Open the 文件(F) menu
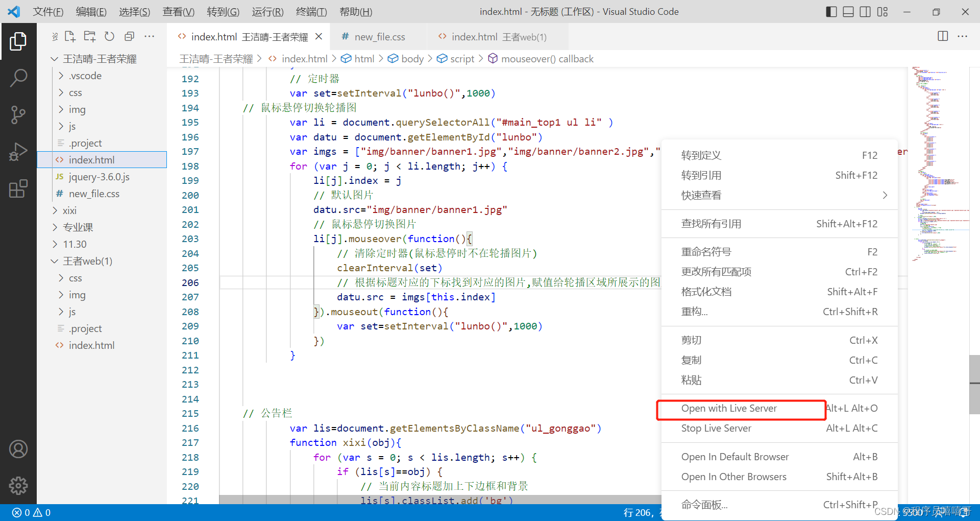Image resolution: width=980 pixels, height=521 pixels. click(x=48, y=12)
